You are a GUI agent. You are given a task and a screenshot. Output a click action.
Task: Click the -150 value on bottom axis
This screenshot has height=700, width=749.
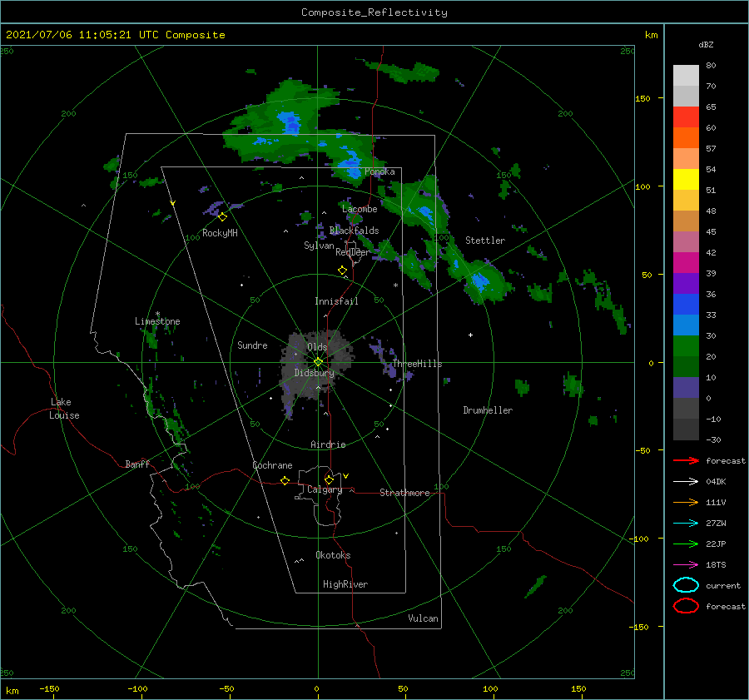pyautogui.click(x=49, y=688)
